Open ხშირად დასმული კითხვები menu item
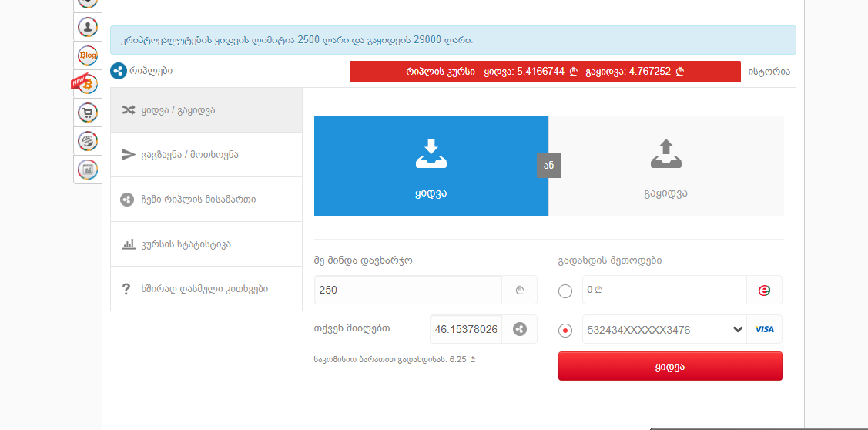The width and height of the screenshot is (868, 430). click(206, 289)
